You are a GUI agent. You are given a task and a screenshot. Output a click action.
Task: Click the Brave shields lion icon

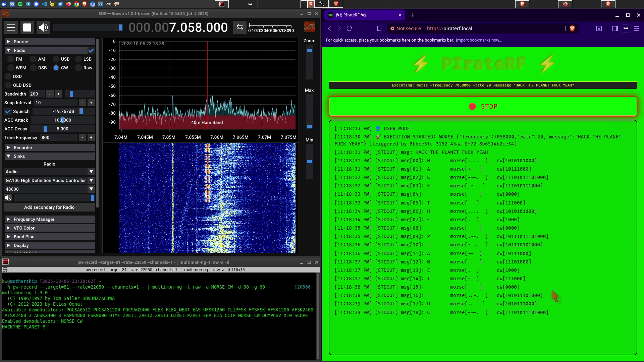click(572, 28)
